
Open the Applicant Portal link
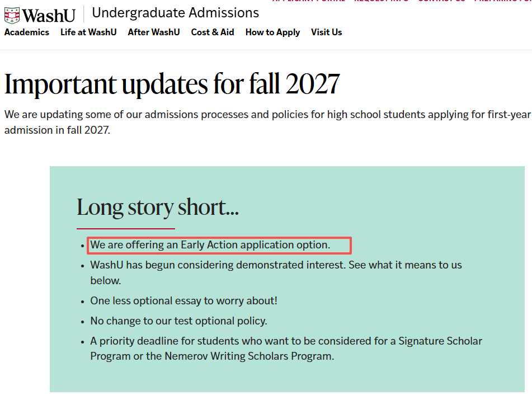pos(309,1)
